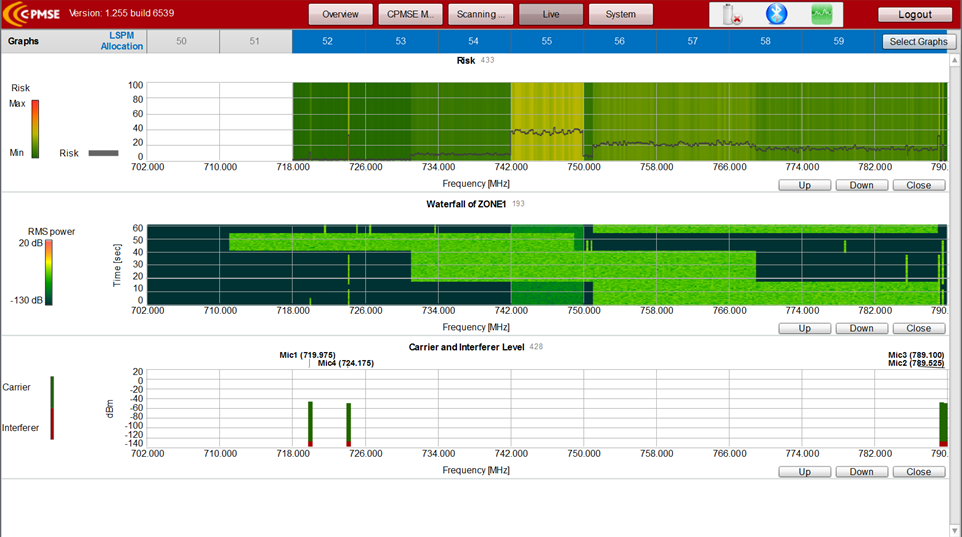Viewport: 962px width, 537px height.
Task: Click the yellow channel 55 risk band
Action: (x=547, y=122)
